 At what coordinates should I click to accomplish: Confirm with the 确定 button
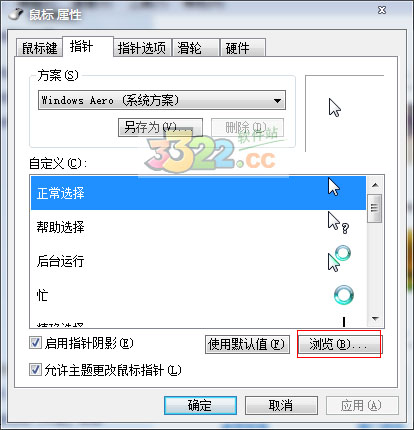pyautogui.click(x=200, y=405)
